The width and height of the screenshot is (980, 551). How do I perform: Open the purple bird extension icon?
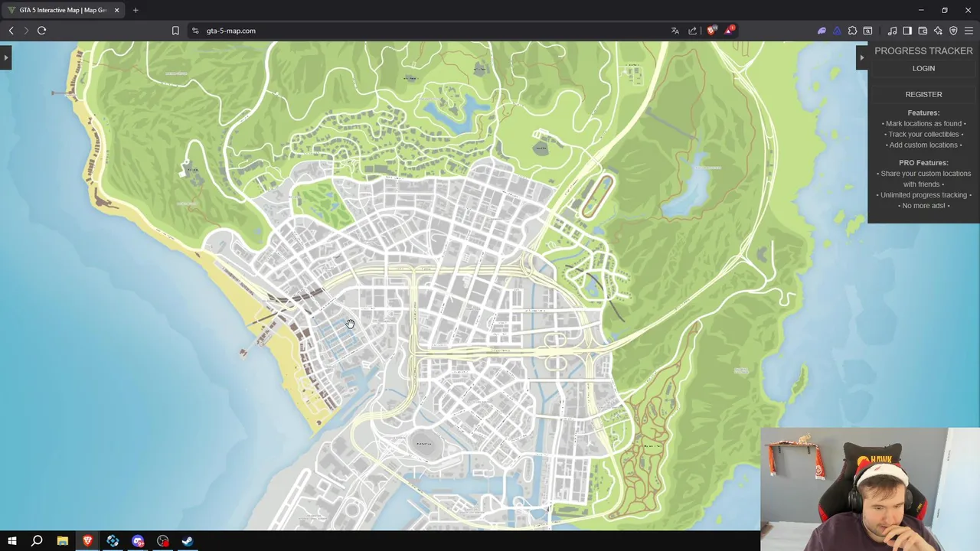pyautogui.click(x=822, y=31)
